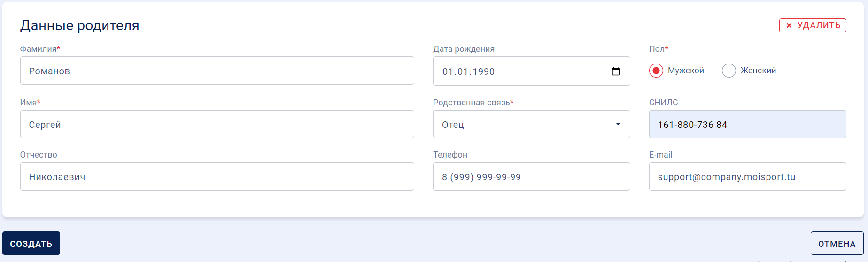Image resolution: width=868 pixels, height=262 pixels.
Task: Click the СОЗДАТЬ button
Action: (31, 243)
